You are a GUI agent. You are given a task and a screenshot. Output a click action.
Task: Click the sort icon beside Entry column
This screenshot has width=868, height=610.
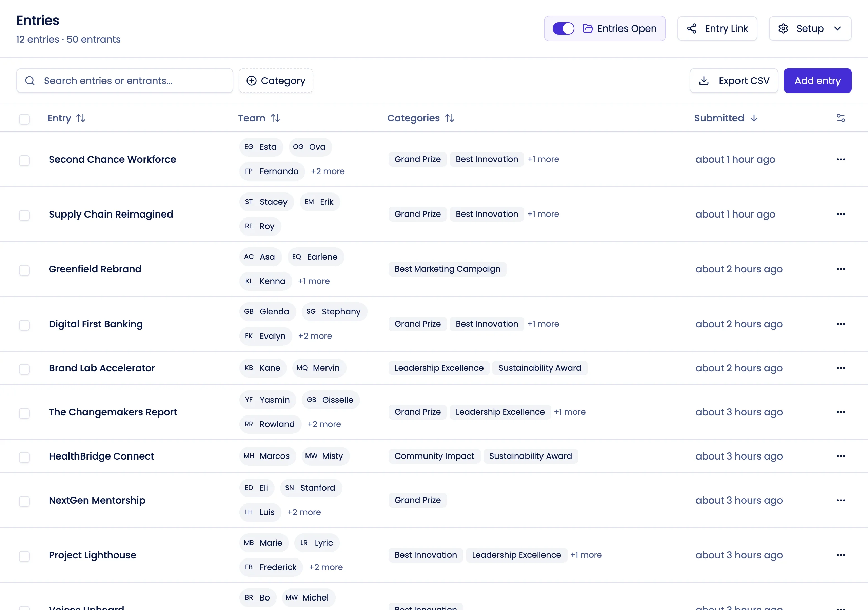81,118
